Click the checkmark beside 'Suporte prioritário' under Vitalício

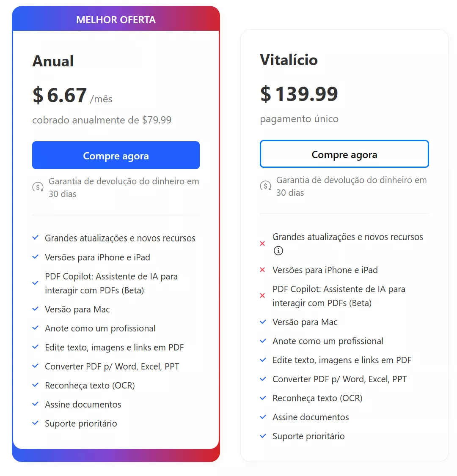[263, 435]
